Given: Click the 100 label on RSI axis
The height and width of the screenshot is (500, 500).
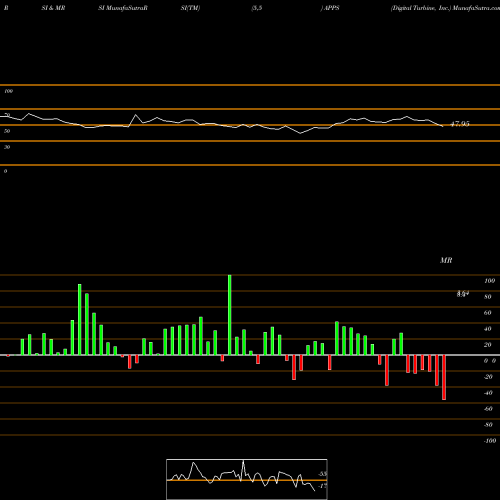Looking at the screenshot, I should pos(8,91).
